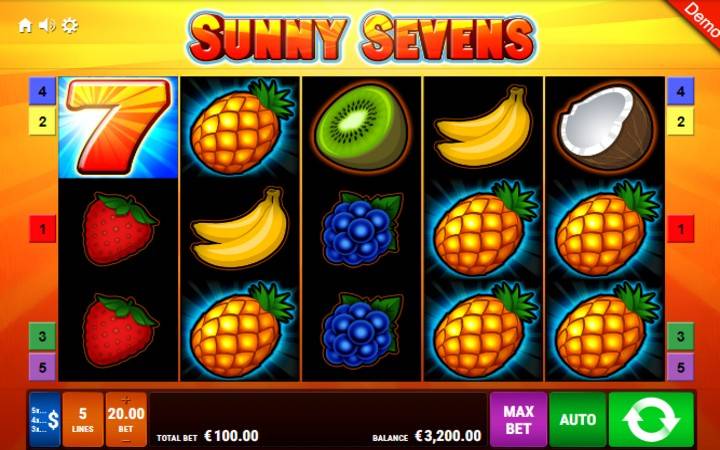This screenshot has height=450, width=720.
Task: Select payline 4 on the left side
Action: pos(42,91)
